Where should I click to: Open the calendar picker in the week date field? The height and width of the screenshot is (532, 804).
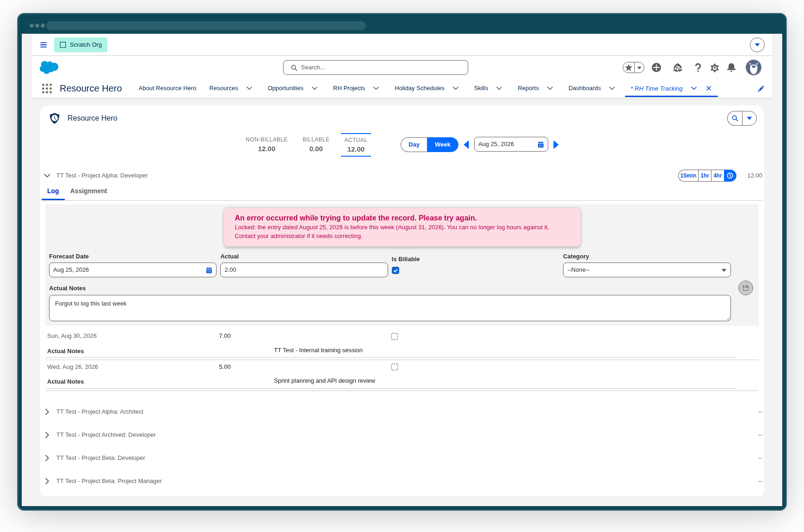(541, 145)
